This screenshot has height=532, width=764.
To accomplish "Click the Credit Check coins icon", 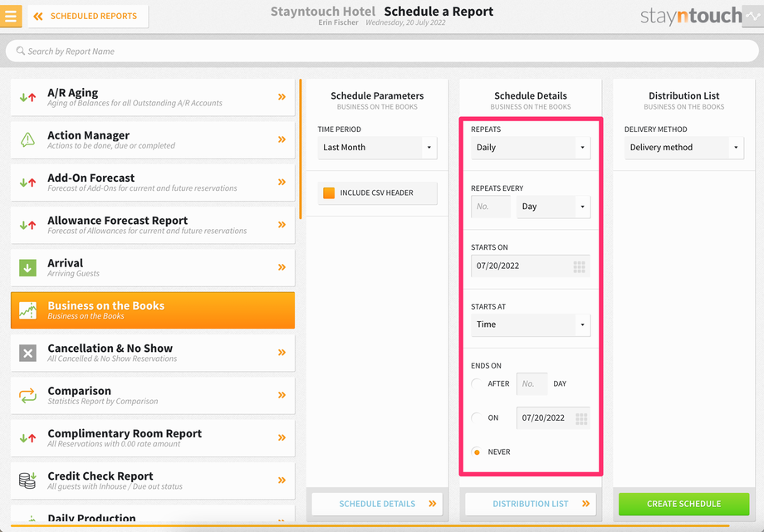I will click(x=27, y=481).
